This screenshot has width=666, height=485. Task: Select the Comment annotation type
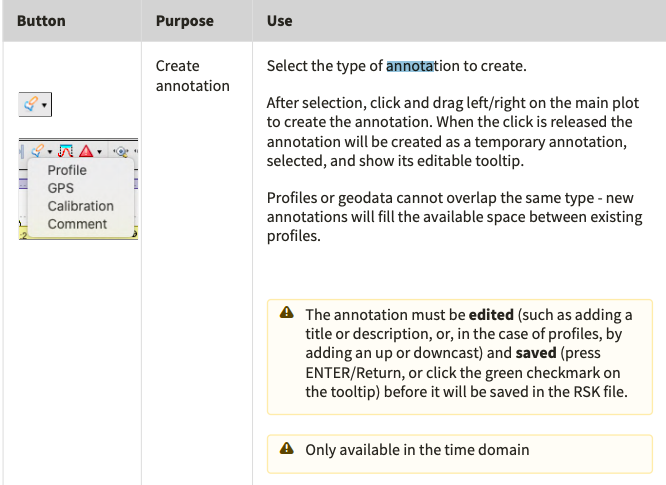pyautogui.click(x=77, y=224)
